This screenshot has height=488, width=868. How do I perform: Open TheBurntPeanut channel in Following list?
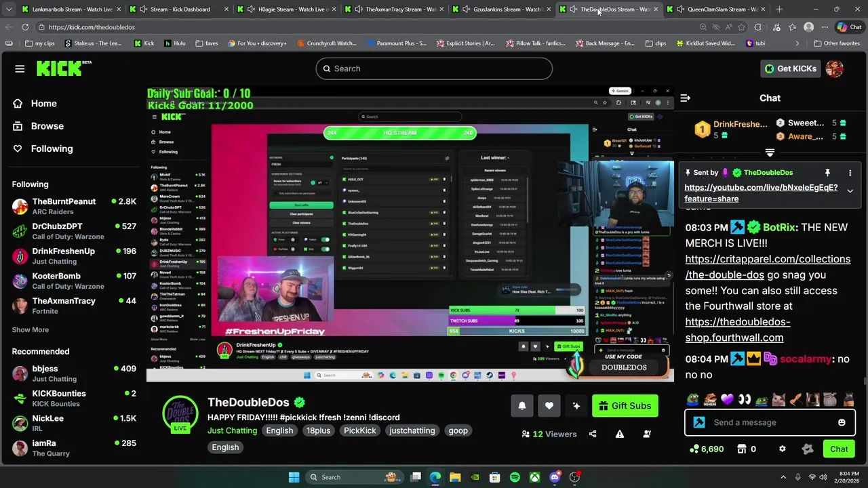pyautogui.click(x=73, y=206)
